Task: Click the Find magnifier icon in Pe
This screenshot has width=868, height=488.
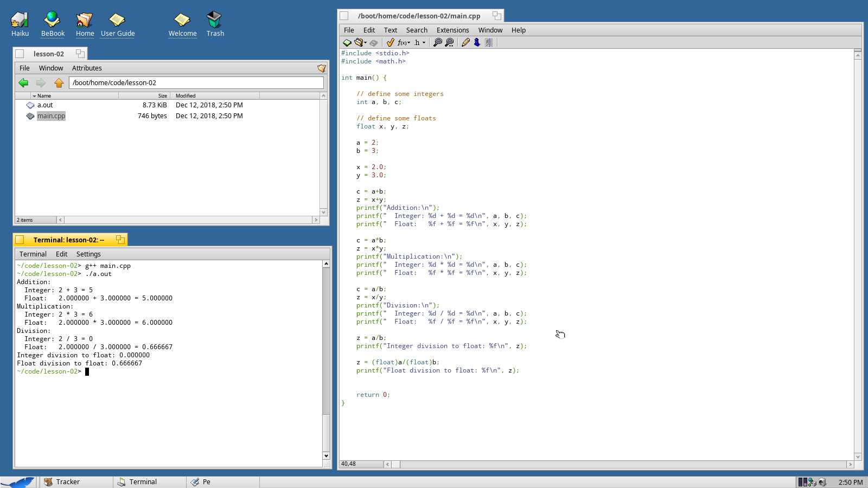Action: (x=438, y=42)
